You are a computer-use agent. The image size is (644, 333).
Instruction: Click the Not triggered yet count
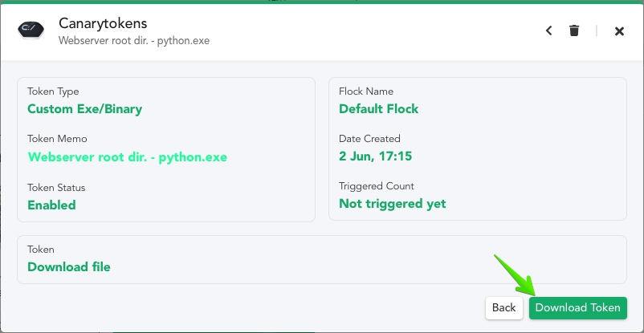pyautogui.click(x=393, y=203)
